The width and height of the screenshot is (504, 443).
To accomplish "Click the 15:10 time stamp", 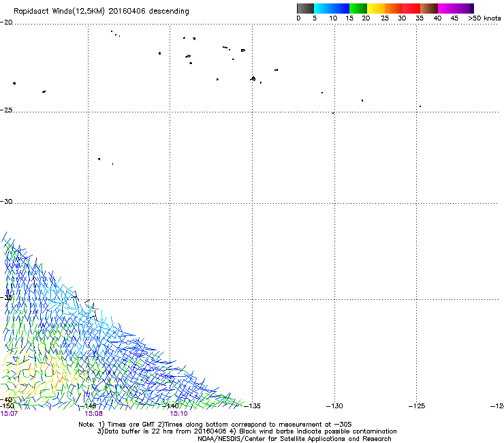I will 178,414.
